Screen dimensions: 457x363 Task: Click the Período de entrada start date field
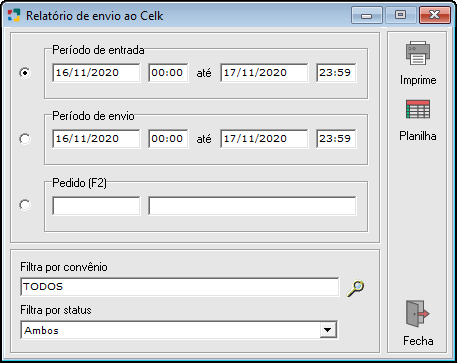click(x=96, y=73)
